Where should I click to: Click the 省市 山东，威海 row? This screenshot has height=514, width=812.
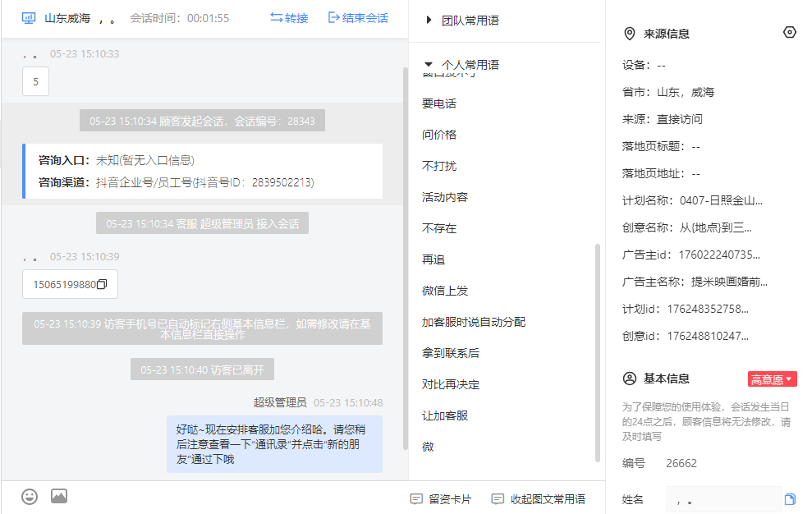tap(668, 92)
